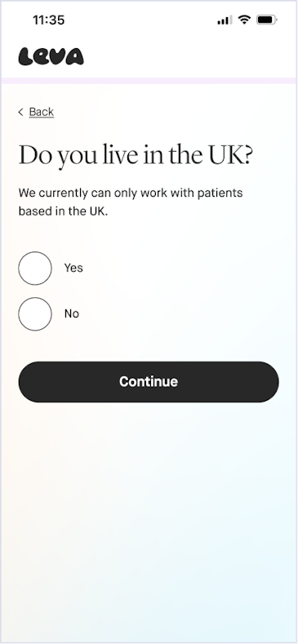The image size is (298, 644).
Task: Select the No radio button
Action: point(35,313)
